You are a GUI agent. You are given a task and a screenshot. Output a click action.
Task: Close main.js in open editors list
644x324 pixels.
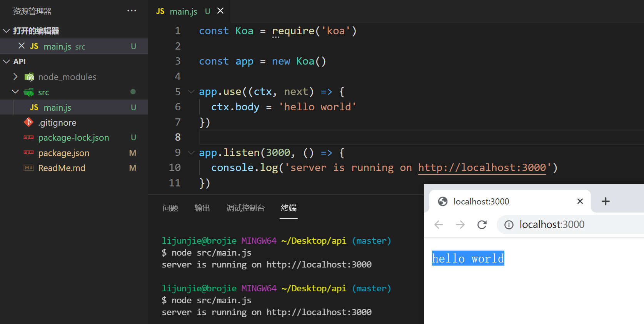pos(22,46)
